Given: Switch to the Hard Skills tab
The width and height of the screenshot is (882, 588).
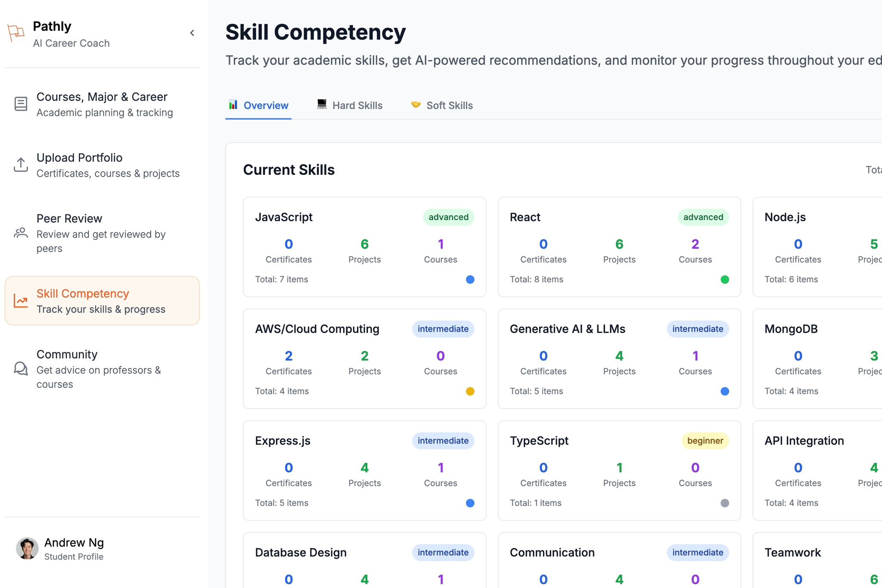Looking at the screenshot, I should [357, 105].
